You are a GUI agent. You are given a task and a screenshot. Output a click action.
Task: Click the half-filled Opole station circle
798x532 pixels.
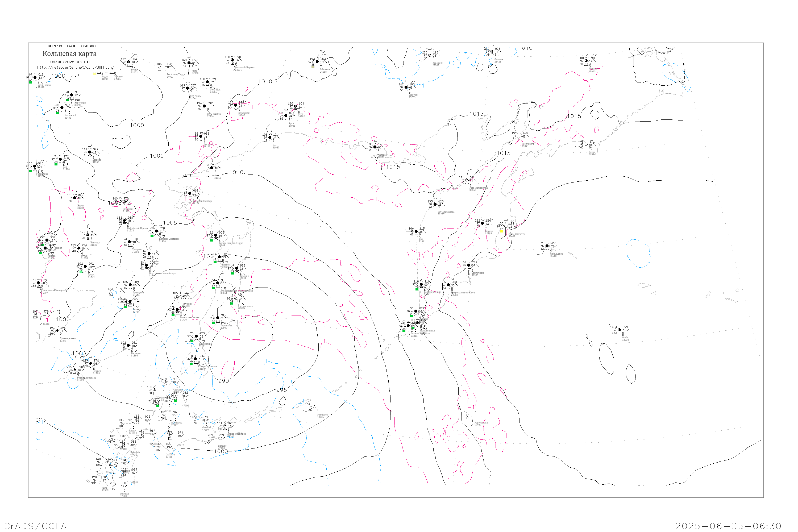pos(620,330)
